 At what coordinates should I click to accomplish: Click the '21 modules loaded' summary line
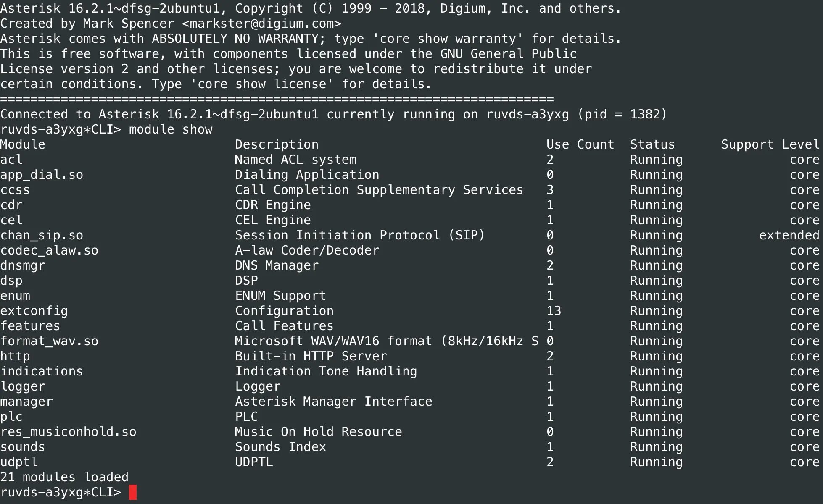(64, 477)
